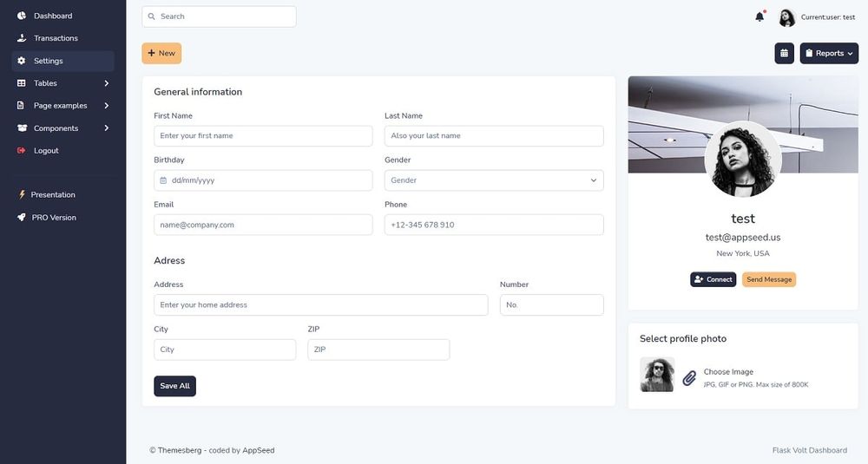Image resolution: width=868 pixels, height=464 pixels.
Task: Open the AppSeed footer link
Action: click(x=258, y=450)
